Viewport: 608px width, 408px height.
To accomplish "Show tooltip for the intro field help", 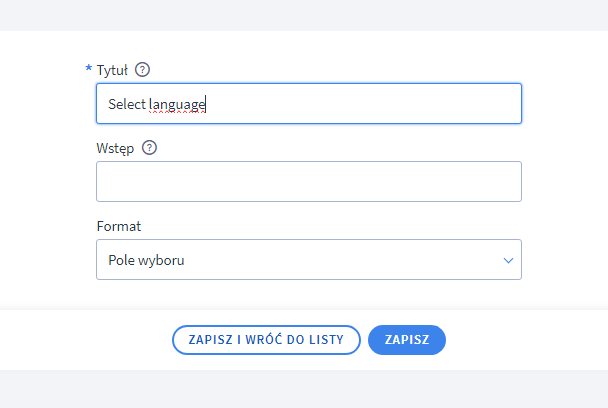I will tap(150, 148).
